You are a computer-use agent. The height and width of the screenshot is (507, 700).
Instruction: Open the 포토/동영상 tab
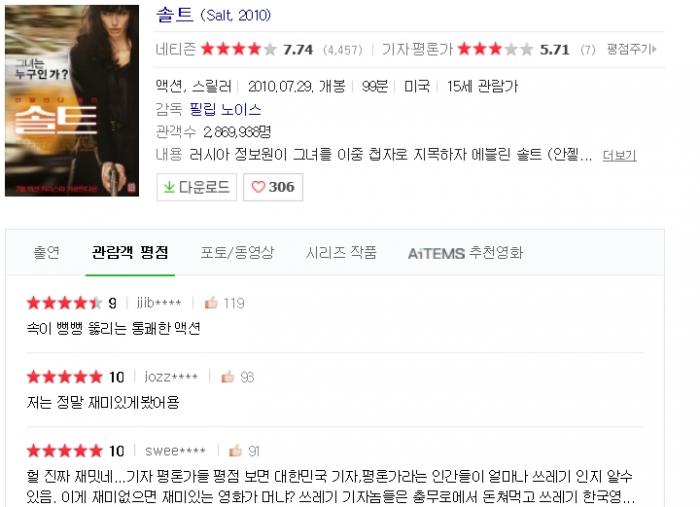[237, 253]
